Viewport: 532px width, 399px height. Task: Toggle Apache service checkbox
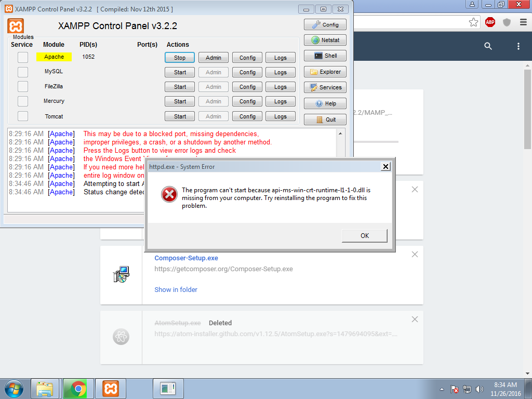[23, 57]
